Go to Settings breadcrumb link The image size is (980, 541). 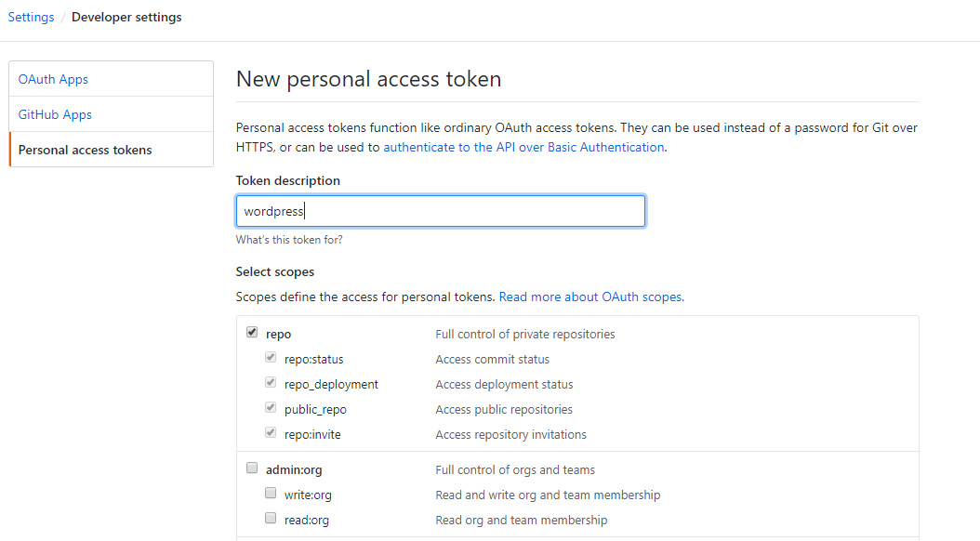click(31, 18)
